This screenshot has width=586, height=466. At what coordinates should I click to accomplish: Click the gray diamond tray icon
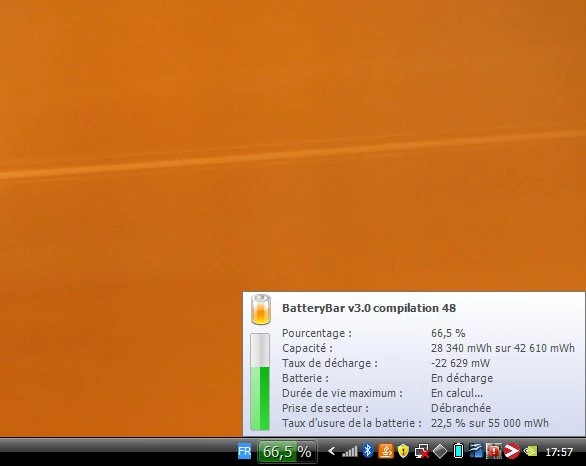[440, 451]
